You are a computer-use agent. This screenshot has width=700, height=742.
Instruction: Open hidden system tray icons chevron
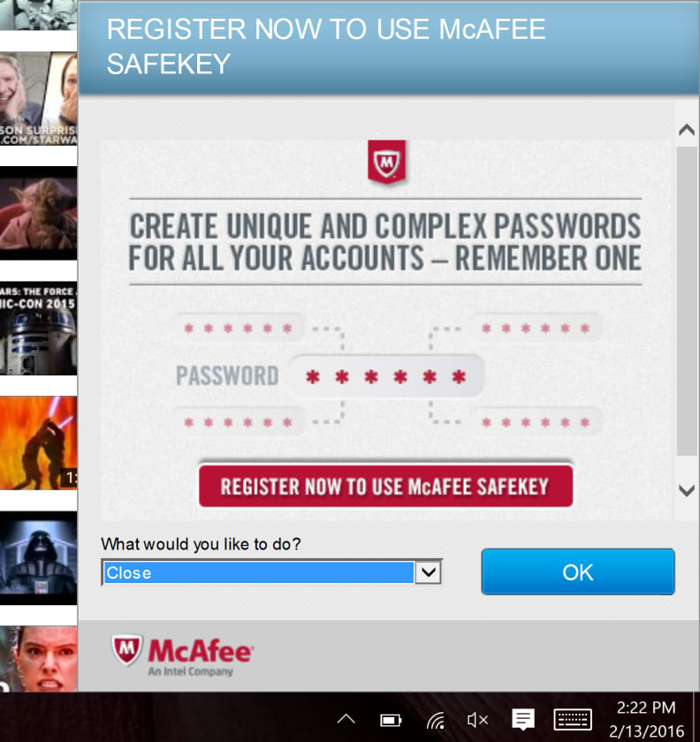346,720
